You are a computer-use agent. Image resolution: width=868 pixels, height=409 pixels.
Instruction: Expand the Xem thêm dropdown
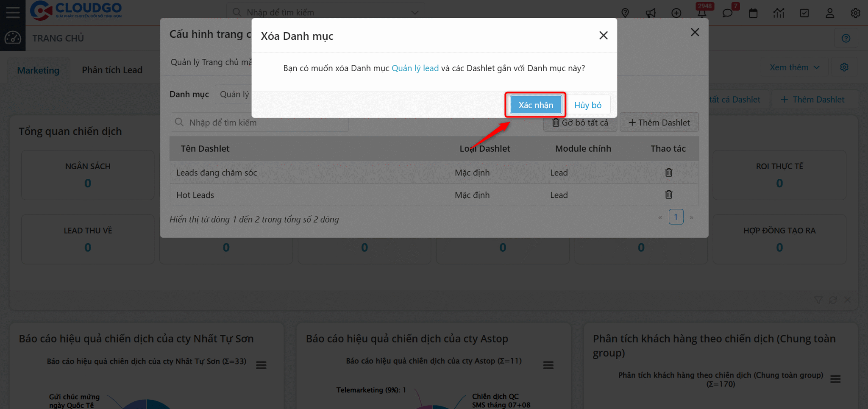794,67
